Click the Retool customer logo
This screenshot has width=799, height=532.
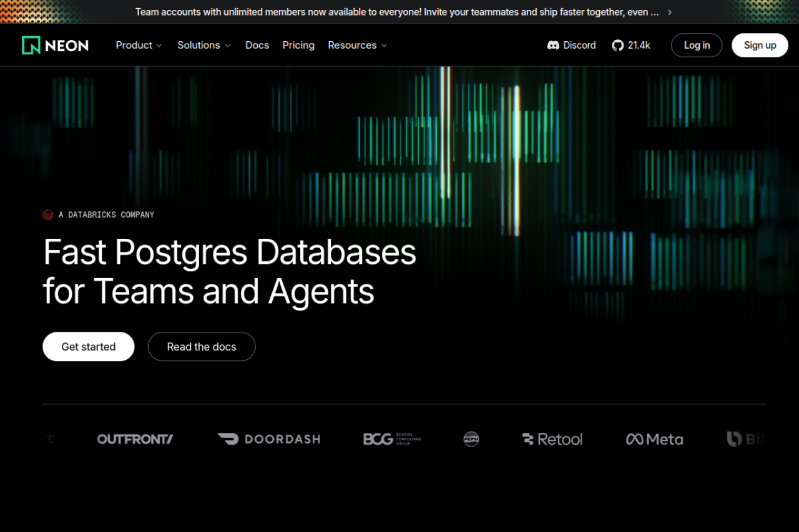point(552,439)
